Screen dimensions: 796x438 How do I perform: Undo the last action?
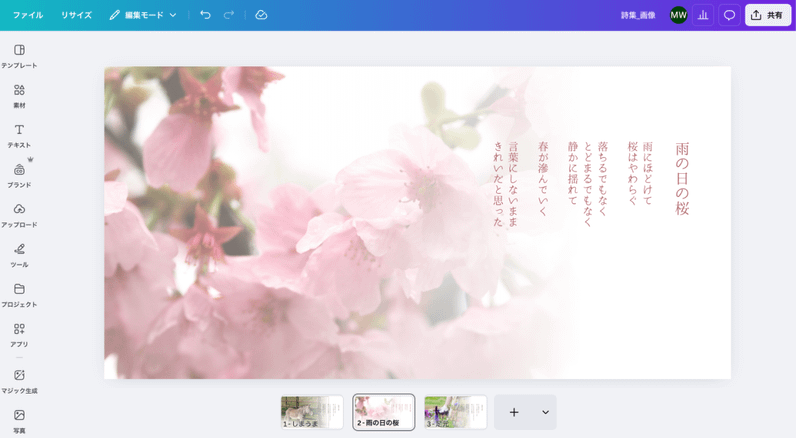[205, 15]
